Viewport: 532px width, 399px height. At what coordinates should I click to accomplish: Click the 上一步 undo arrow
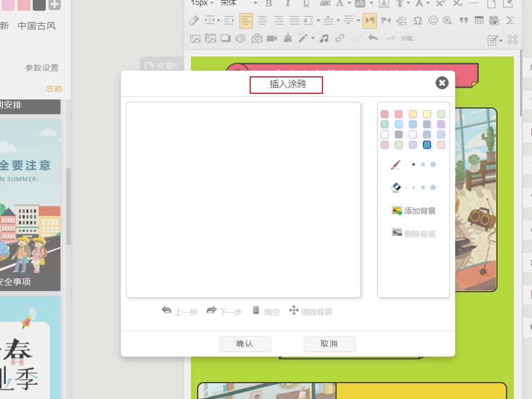[166, 310]
